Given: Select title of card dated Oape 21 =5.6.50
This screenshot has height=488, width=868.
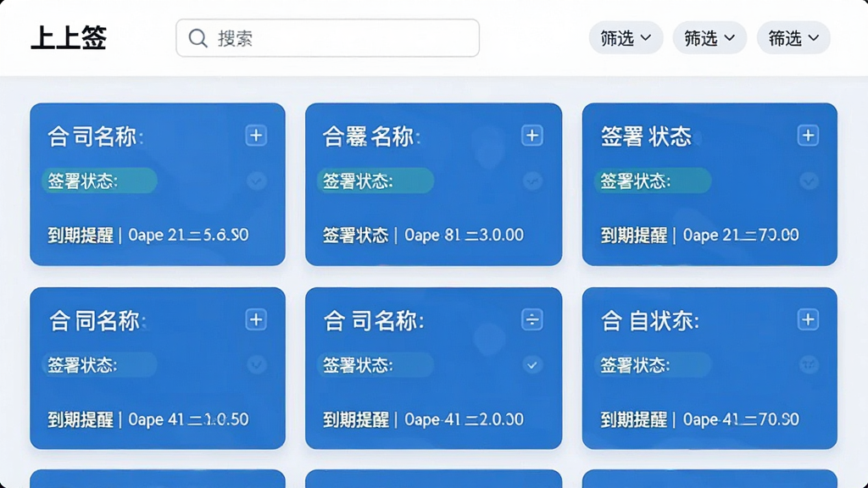Looking at the screenshot, I should point(95,136).
